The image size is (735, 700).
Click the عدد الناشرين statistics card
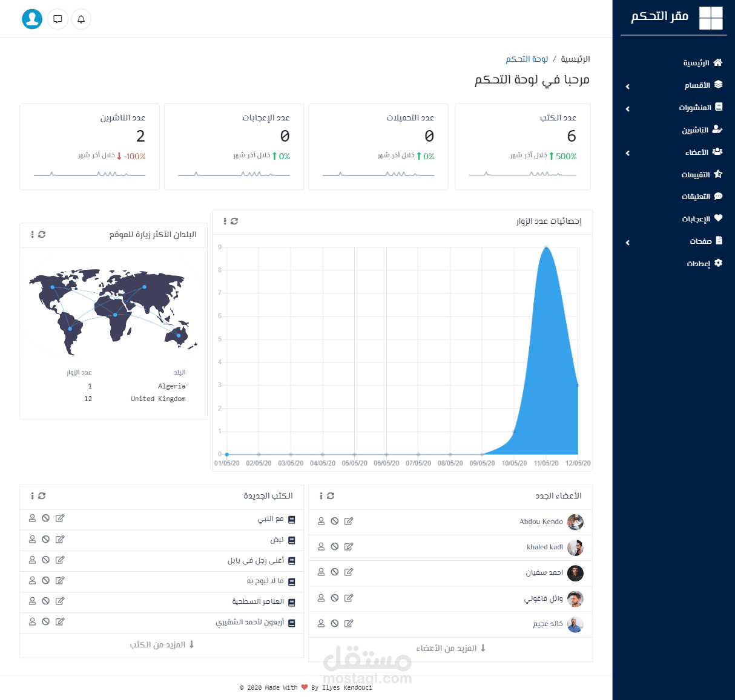tap(90, 147)
